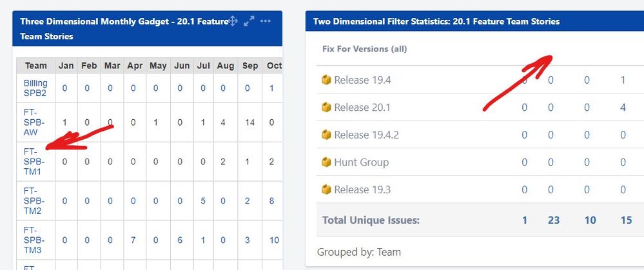Open the Release 19.3 version link
Viewport: 644px width, 270px height.
(x=362, y=189)
